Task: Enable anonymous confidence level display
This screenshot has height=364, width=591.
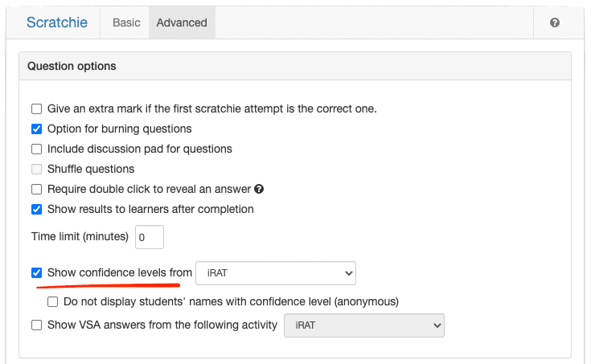Action: coord(53,302)
